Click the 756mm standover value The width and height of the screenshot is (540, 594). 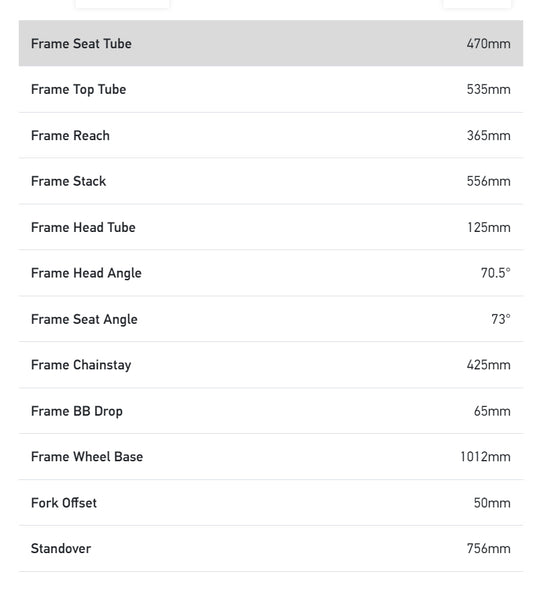[488, 548]
